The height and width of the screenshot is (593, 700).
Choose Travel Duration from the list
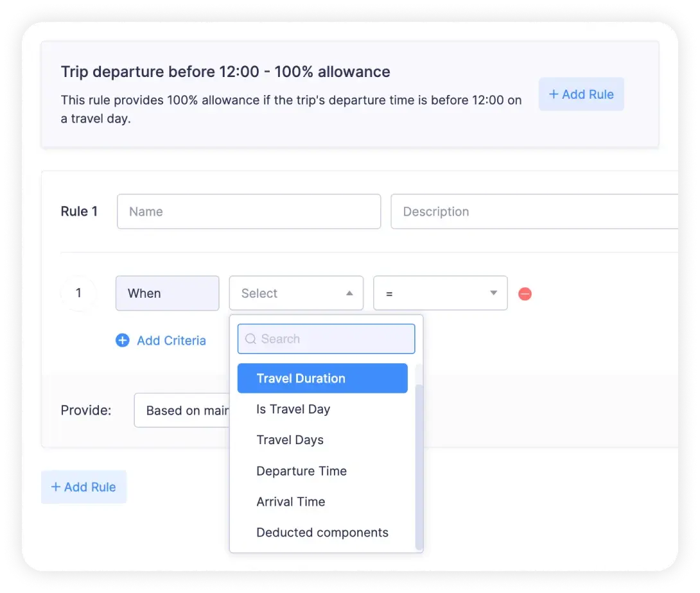[x=322, y=379]
